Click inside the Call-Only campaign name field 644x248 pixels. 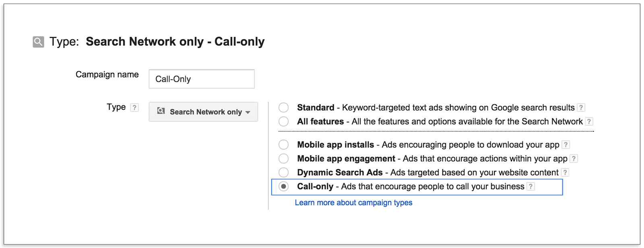[201, 79]
